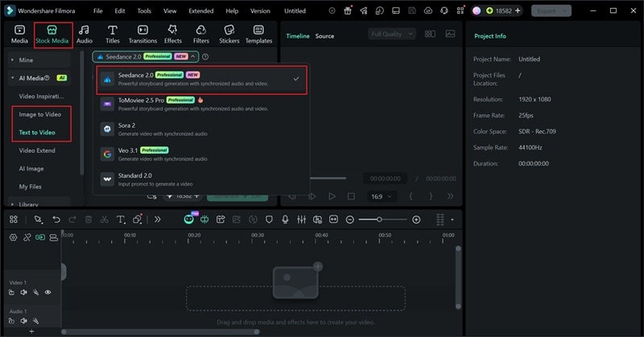Image resolution: width=644 pixels, height=337 pixels.
Task: Click the headset support icon
Action: (444, 10)
